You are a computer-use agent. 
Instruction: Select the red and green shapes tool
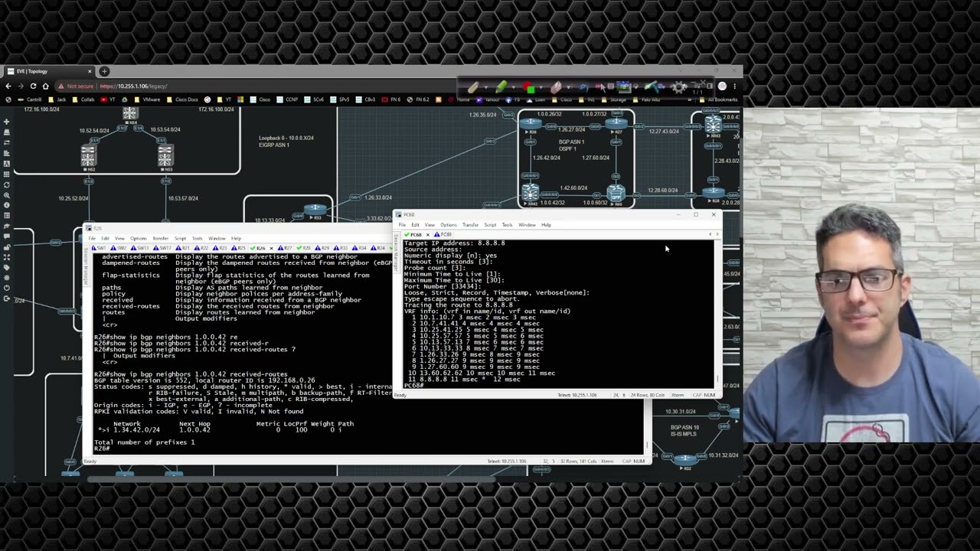pos(528,87)
